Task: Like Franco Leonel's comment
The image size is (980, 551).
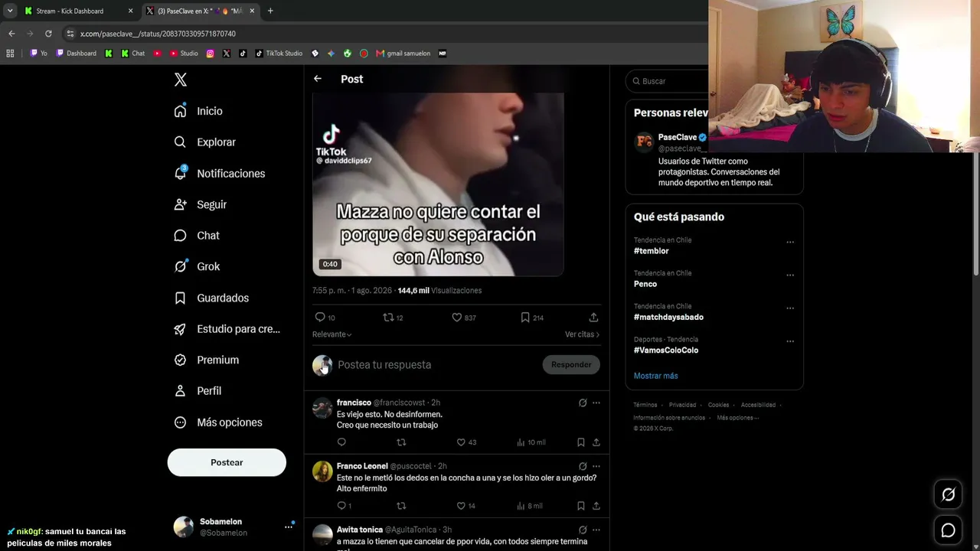Action: click(461, 506)
